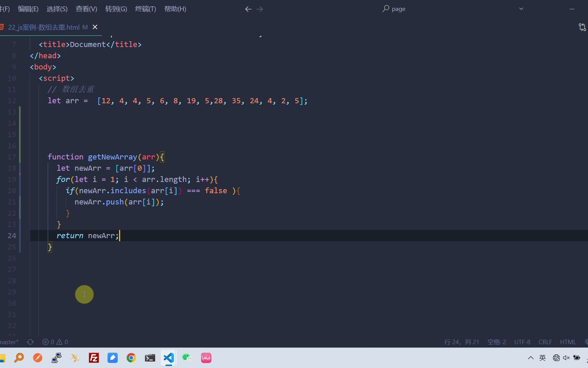
Task: Switch the 英 input method indicator
Action: pos(543,358)
